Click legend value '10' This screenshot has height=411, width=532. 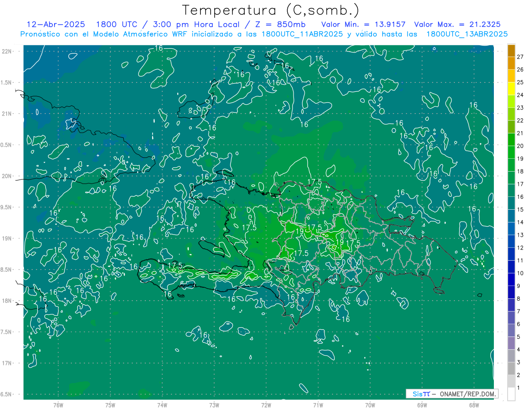(520, 273)
